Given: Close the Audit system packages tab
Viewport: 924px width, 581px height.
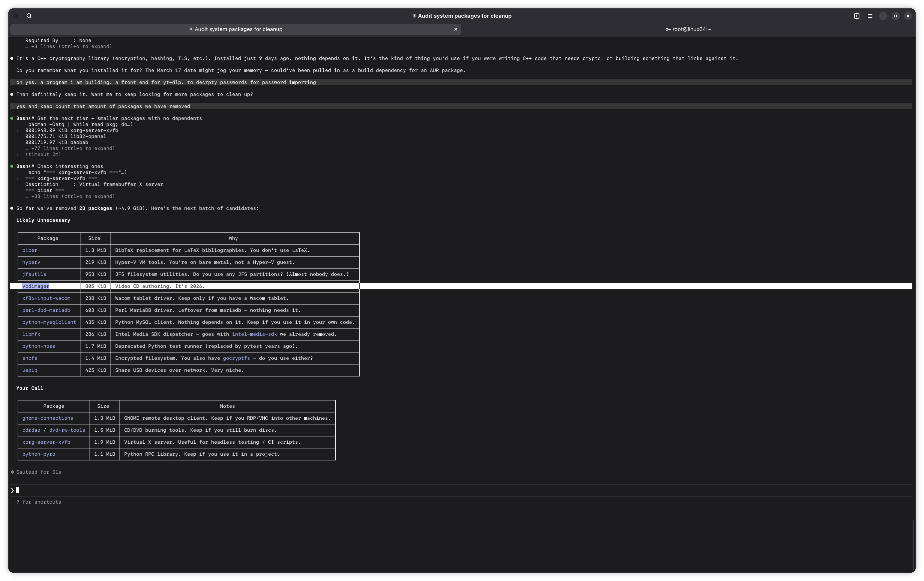Looking at the screenshot, I should point(456,29).
